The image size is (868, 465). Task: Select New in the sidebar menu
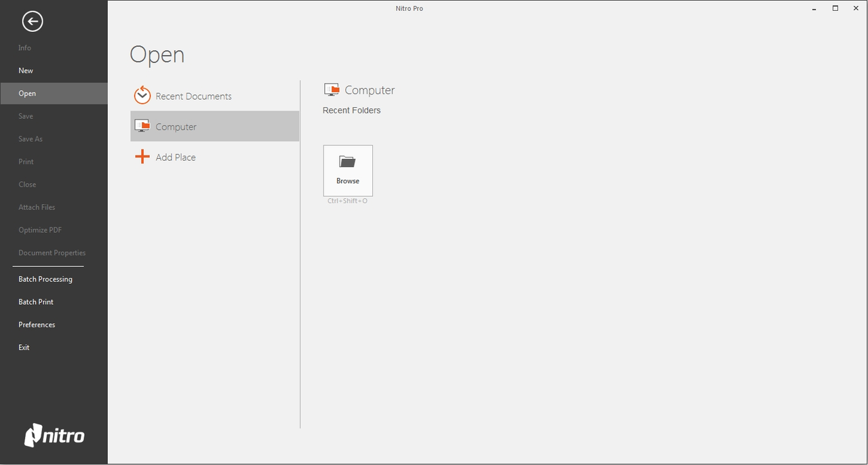26,71
